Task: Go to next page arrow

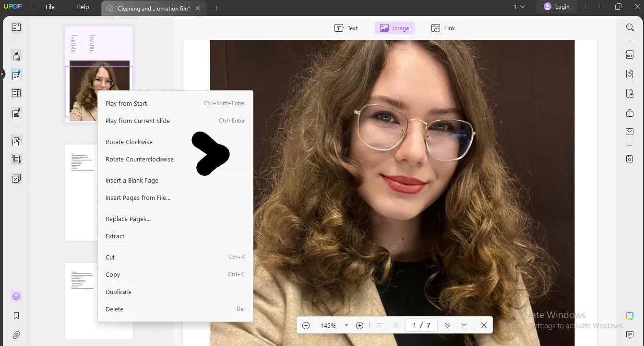Action: [x=447, y=325]
